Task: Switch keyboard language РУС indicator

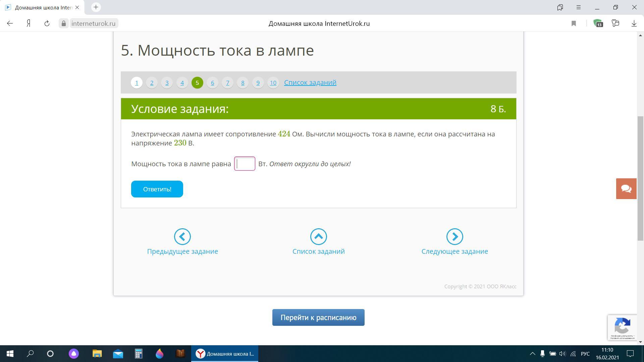Action: (585, 354)
